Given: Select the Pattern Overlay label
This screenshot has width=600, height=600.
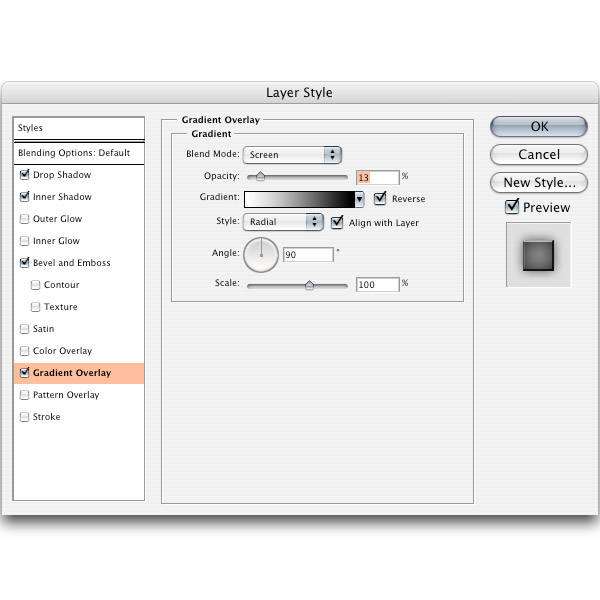Looking at the screenshot, I should 66,395.
